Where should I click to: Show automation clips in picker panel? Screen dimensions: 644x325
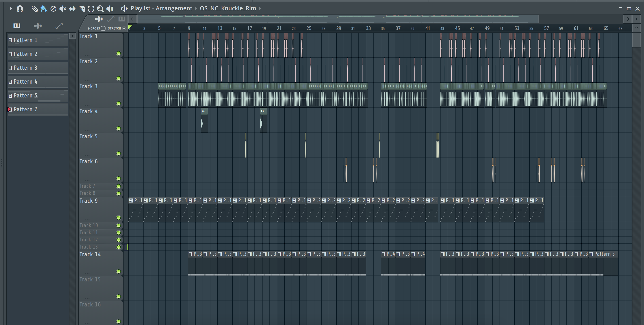59,26
